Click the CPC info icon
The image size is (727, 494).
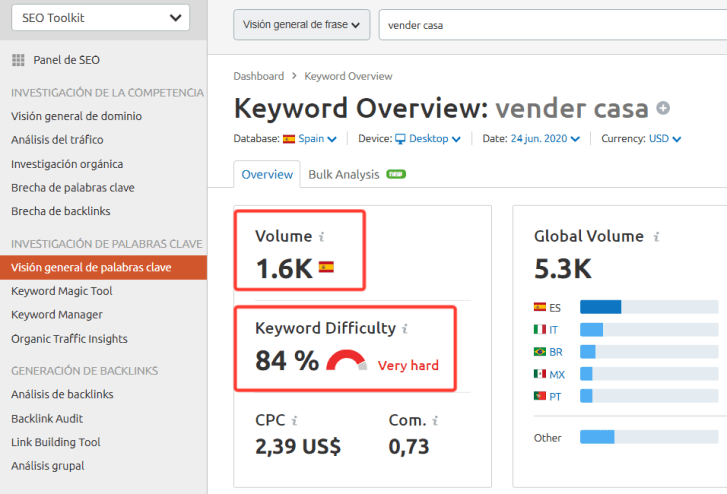coord(294,421)
